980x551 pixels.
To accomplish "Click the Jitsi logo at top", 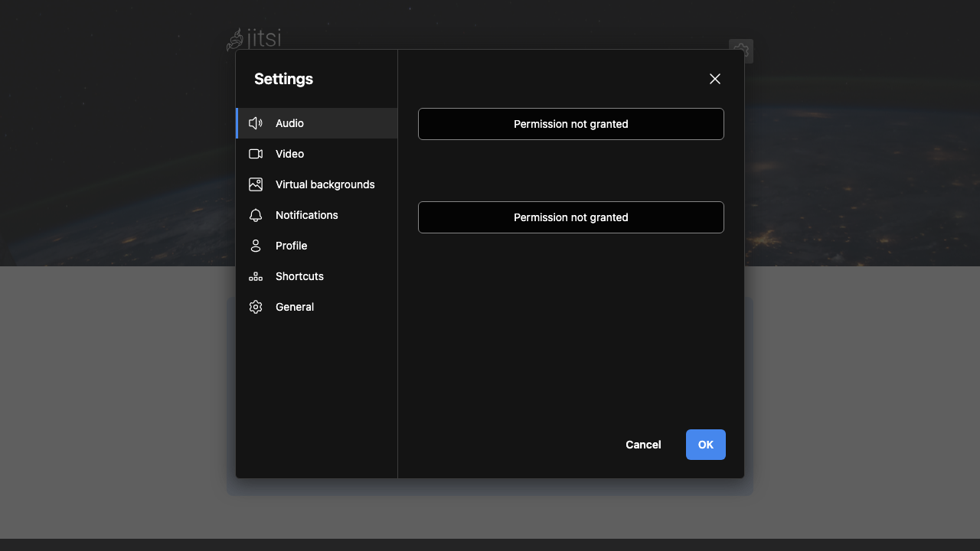I will [x=254, y=38].
